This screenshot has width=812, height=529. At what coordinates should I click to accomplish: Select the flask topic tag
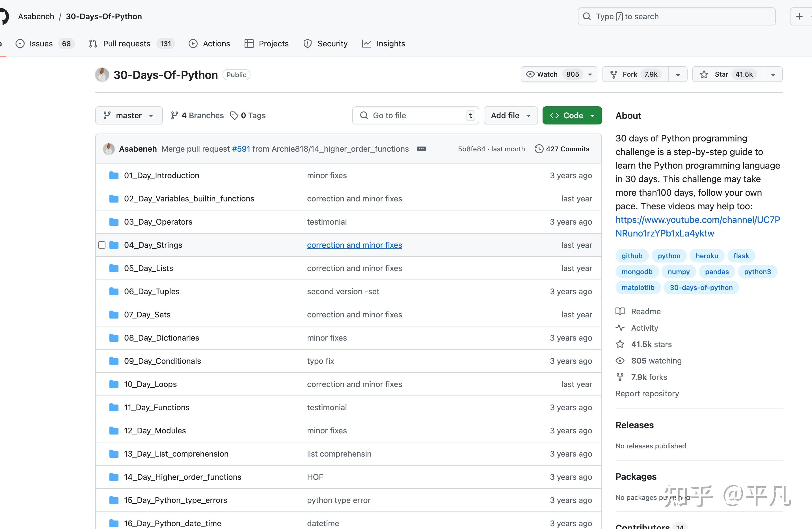741,256
